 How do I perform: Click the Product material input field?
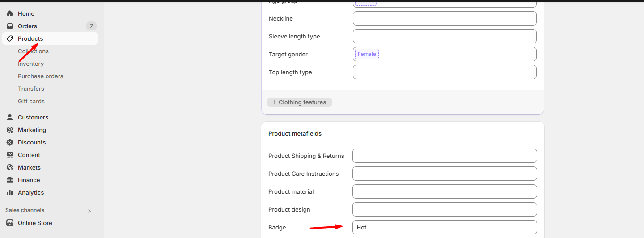pyautogui.click(x=444, y=191)
